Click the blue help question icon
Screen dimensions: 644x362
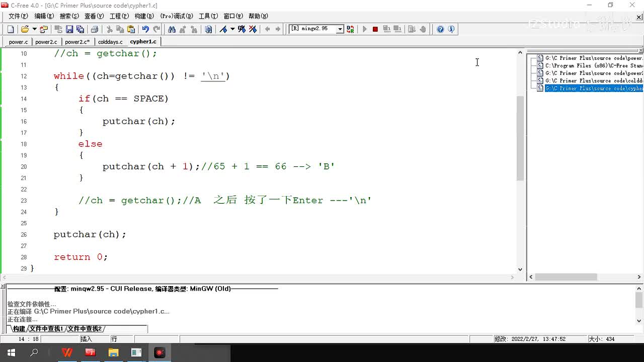coord(440,29)
